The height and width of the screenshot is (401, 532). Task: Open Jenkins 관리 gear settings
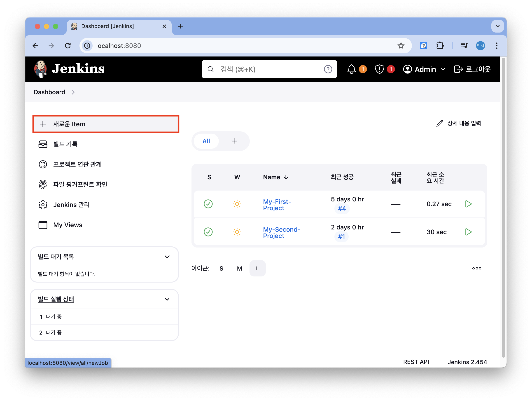71,205
